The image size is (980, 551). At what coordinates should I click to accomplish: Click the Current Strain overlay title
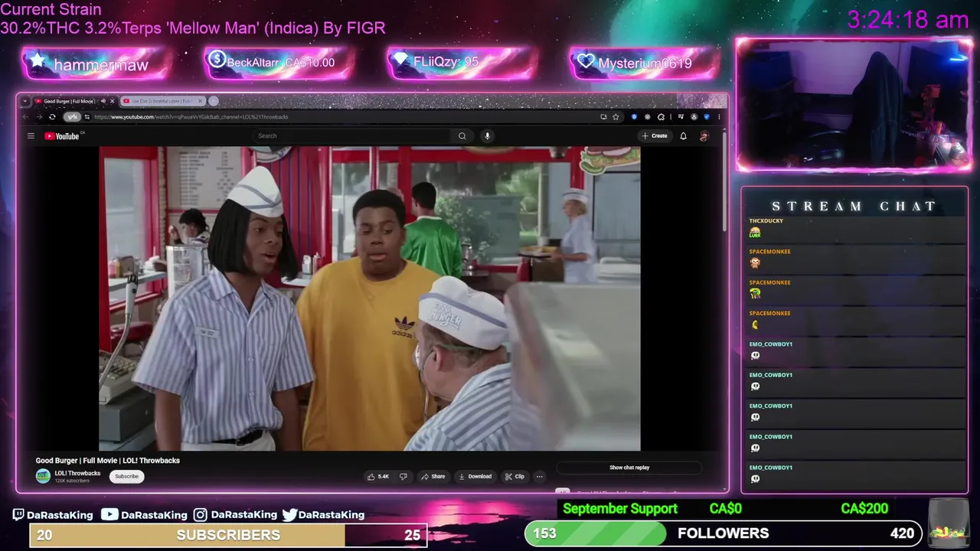click(51, 10)
